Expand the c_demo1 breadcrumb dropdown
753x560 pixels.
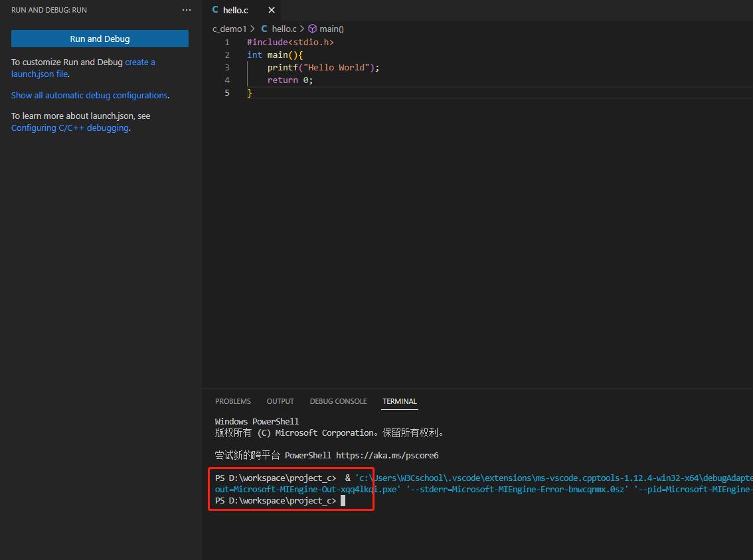pos(230,29)
